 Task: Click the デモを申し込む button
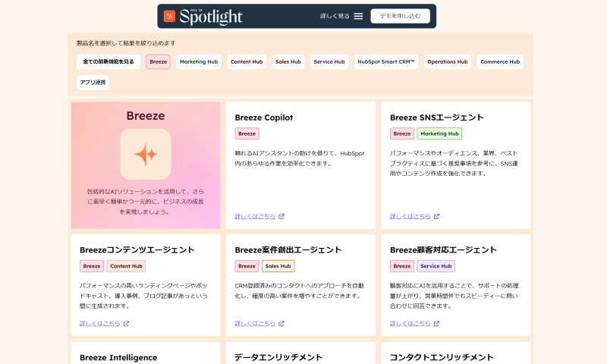click(401, 16)
